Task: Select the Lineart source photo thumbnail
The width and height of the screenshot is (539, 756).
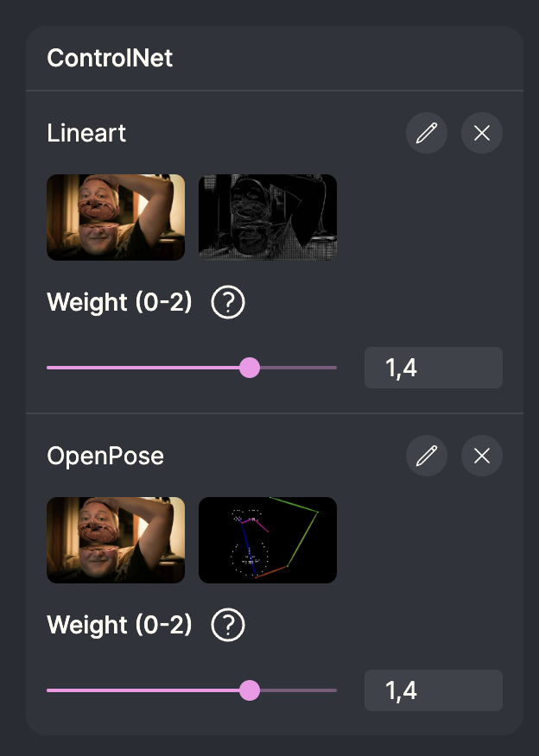Action: [x=115, y=217]
